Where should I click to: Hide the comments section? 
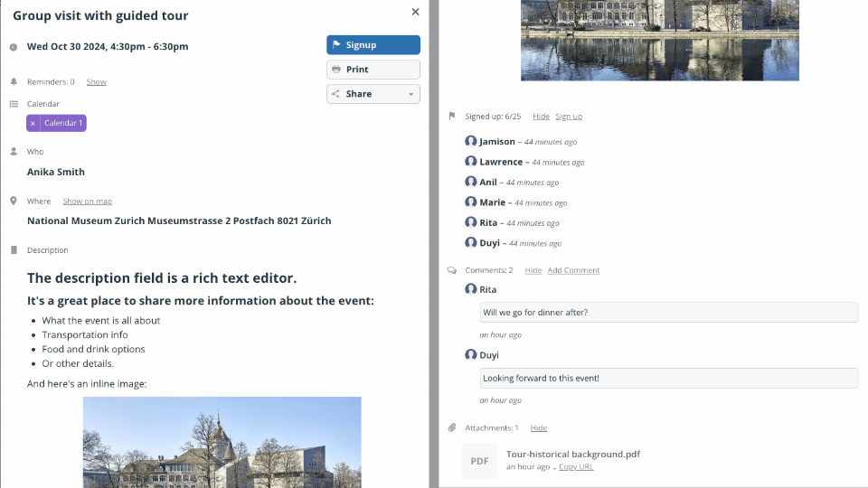[x=533, y=270]
